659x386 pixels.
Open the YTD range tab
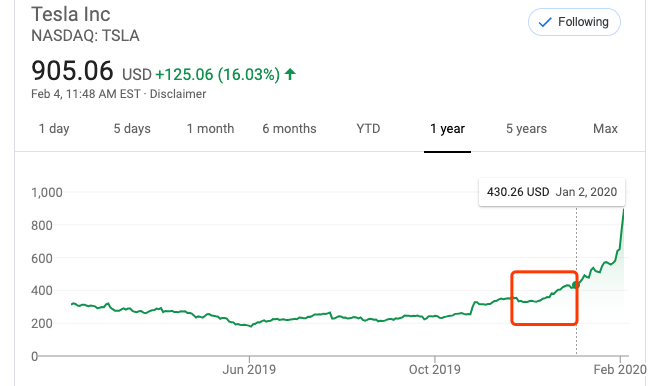(x=368, y=128)
